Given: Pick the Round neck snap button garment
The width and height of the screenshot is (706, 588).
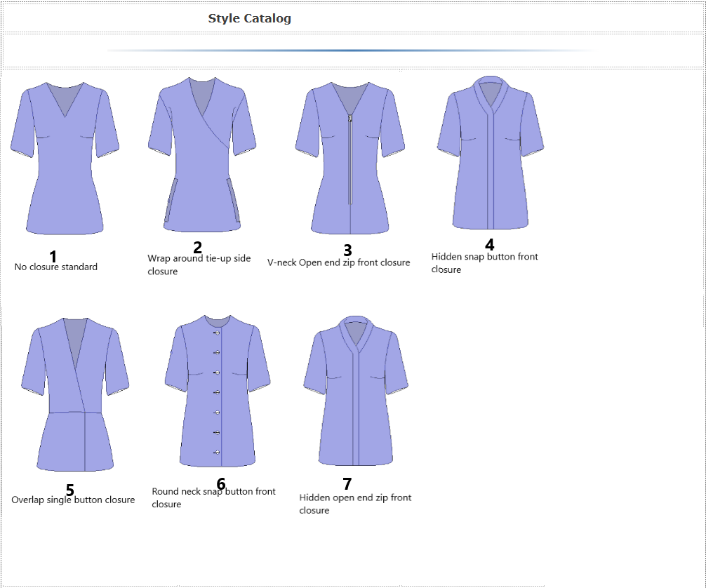Looking at the screenshot, I should click(218, 391).
